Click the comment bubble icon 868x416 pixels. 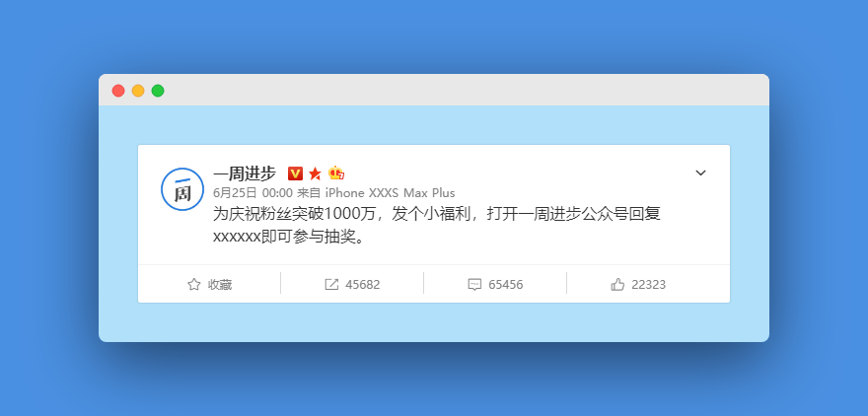(x=474, y=285)
